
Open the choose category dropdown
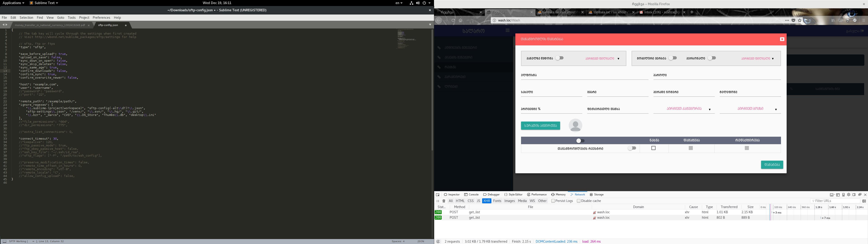pos(684,109)
